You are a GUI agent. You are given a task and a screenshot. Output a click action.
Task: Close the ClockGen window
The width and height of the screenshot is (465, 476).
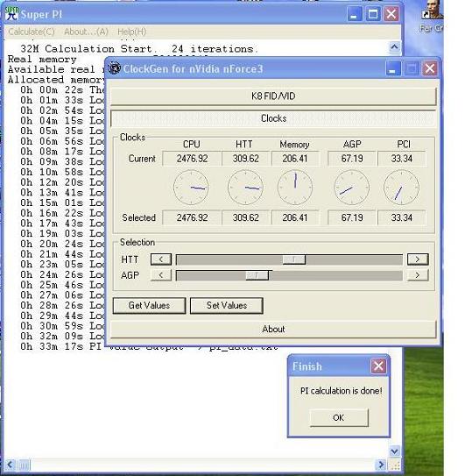coord(430,68)
